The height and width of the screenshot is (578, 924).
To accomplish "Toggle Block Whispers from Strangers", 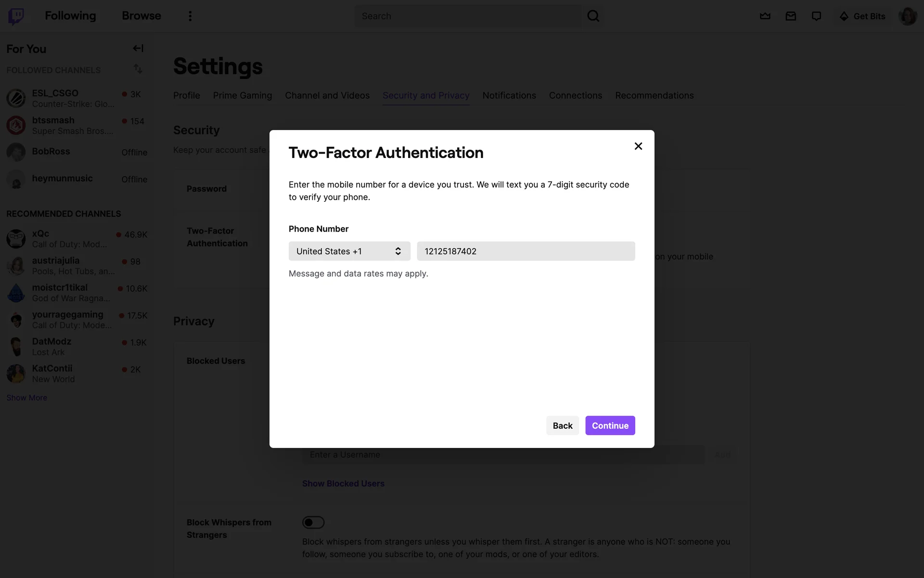I will click(x=313, y=522).
